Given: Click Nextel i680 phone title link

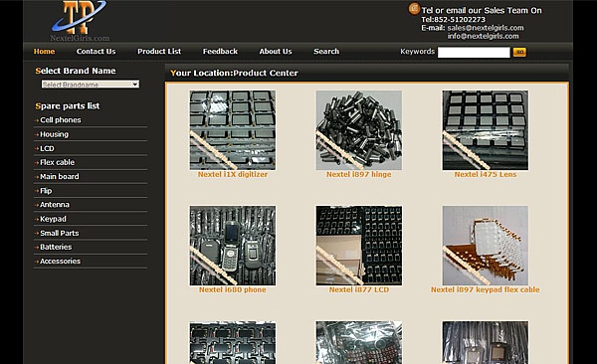Looking at the screenshot, I should [232, 289].
